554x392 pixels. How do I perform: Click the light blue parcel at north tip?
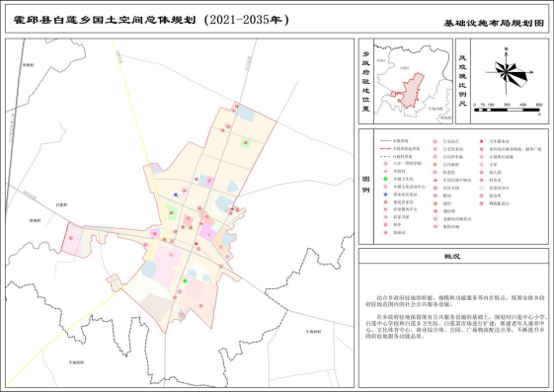(x=245, y=113)
